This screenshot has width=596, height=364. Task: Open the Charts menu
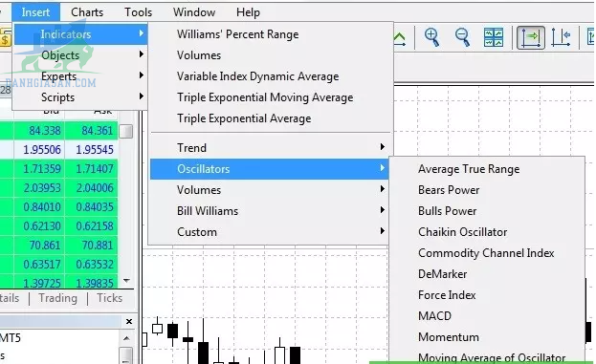pos(87,12)
